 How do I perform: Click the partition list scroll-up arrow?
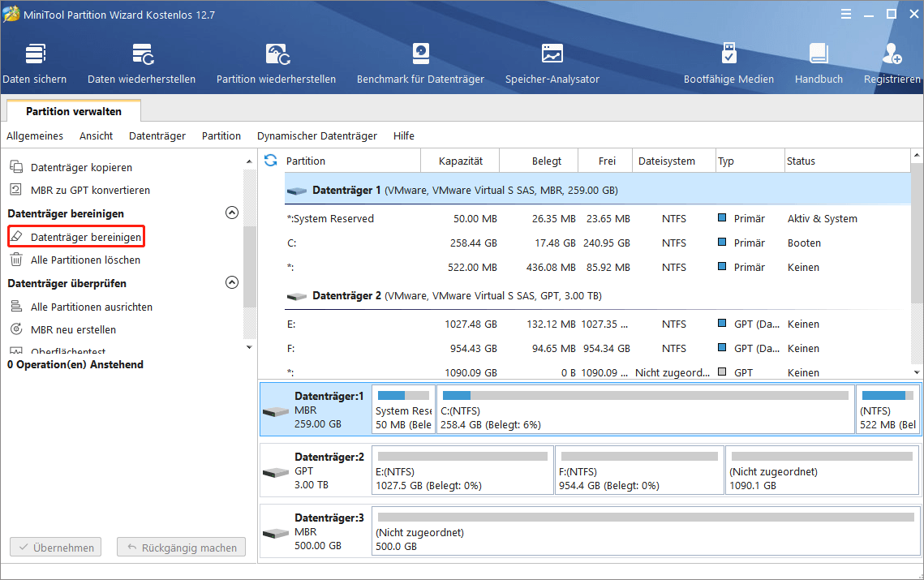(917, 155)
